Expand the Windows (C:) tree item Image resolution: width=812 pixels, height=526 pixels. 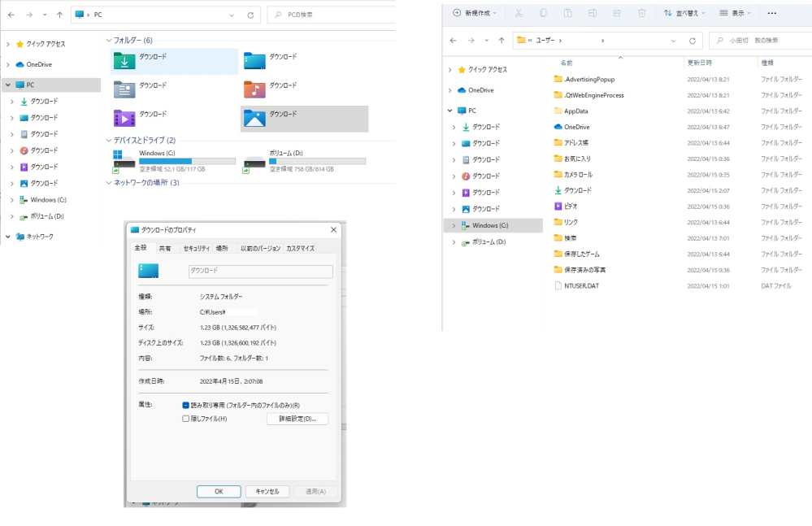pos(453,226)
